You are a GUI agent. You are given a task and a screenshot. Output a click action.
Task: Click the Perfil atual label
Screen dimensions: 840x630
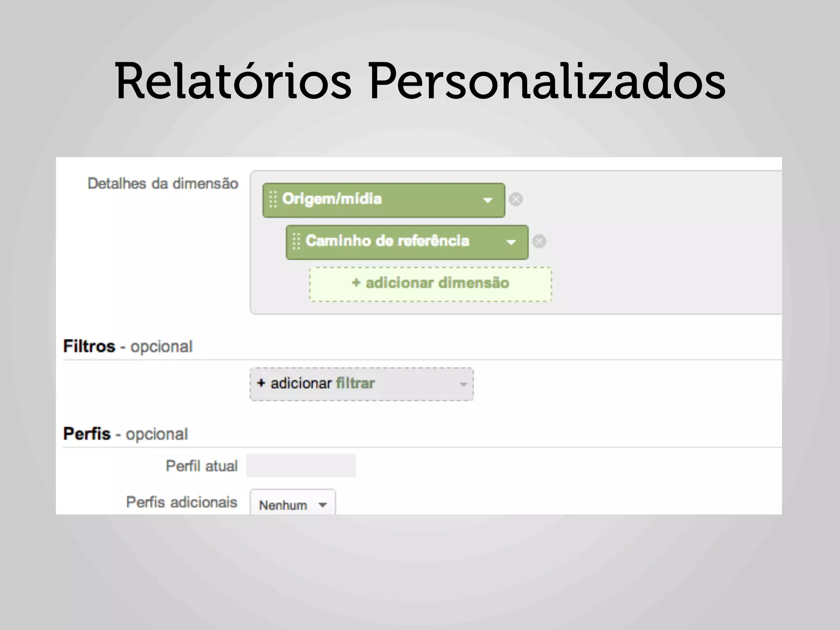(x=202, y=466)
